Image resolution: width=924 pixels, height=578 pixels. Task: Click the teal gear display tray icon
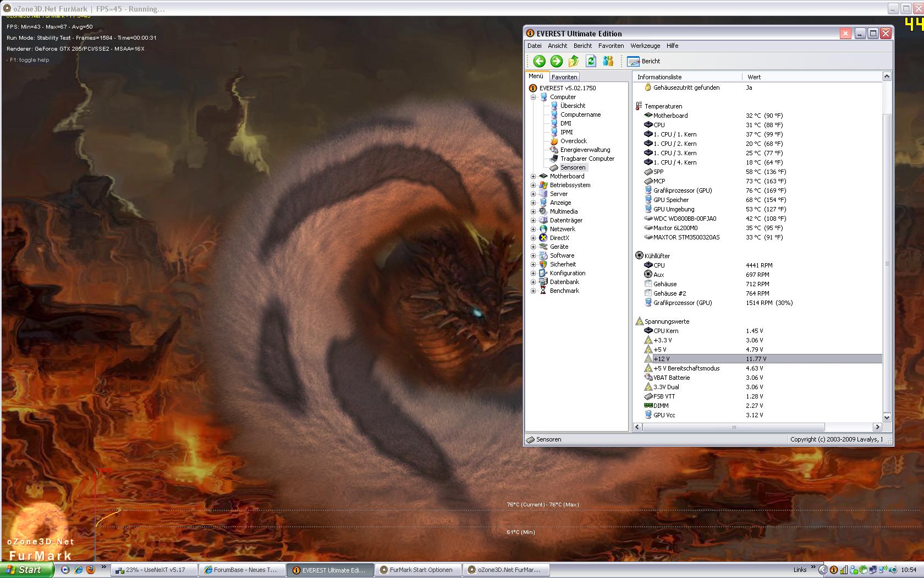click(x=893, y=570)
